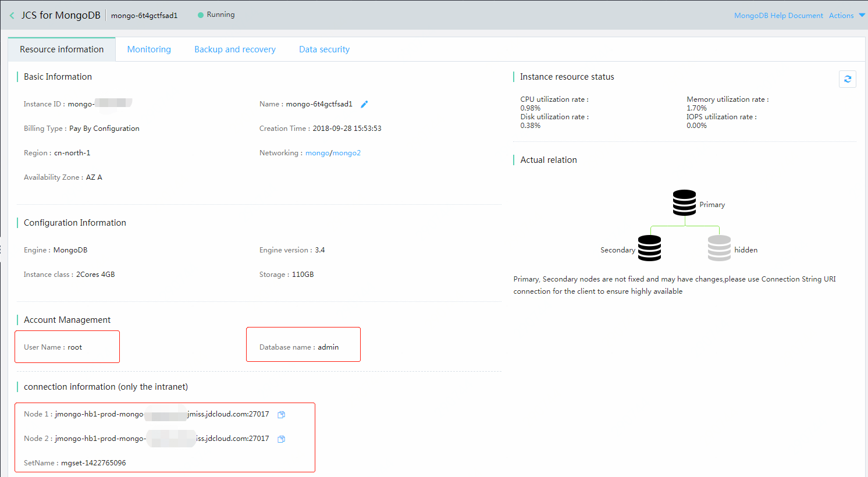Click the Instance class 2Cores 4GB value

click(95, 275)
